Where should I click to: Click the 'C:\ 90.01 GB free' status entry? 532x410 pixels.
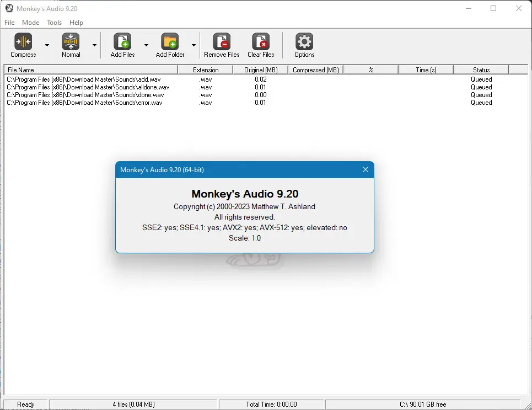pos(423,404)
